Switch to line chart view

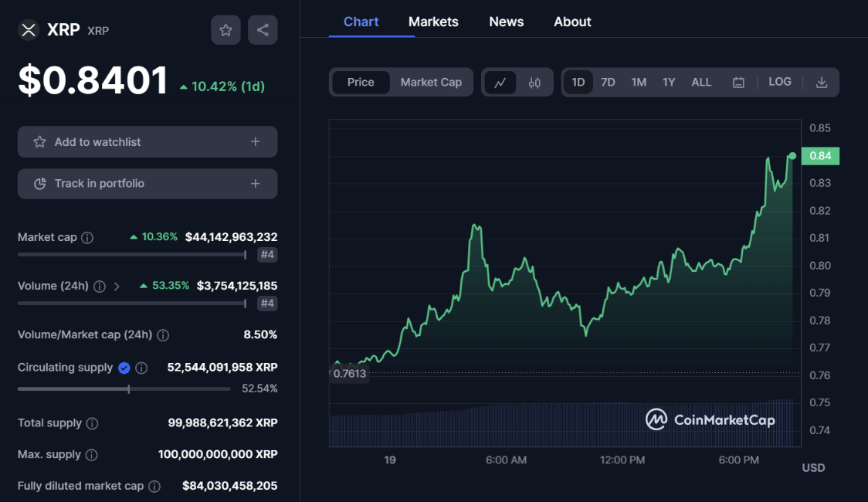point(500,83)
